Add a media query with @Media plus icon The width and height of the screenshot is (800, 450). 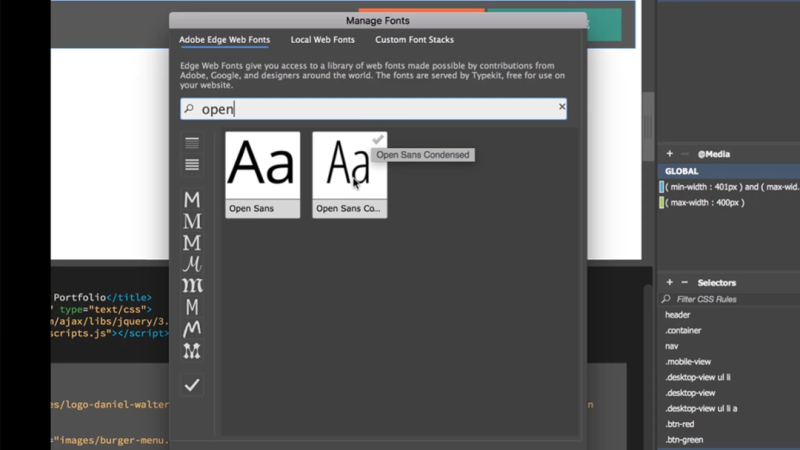[669, 154]
